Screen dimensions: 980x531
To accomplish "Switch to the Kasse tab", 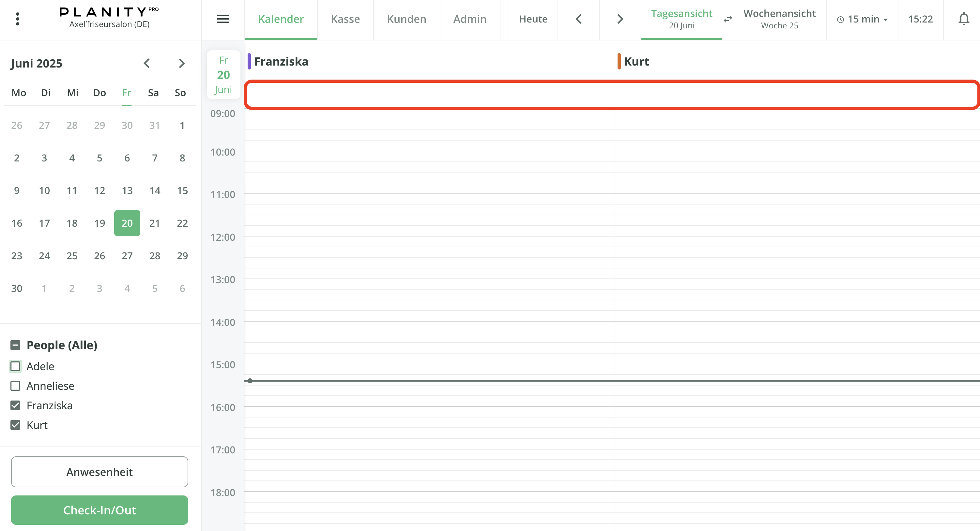I will [x=345, y=19].
